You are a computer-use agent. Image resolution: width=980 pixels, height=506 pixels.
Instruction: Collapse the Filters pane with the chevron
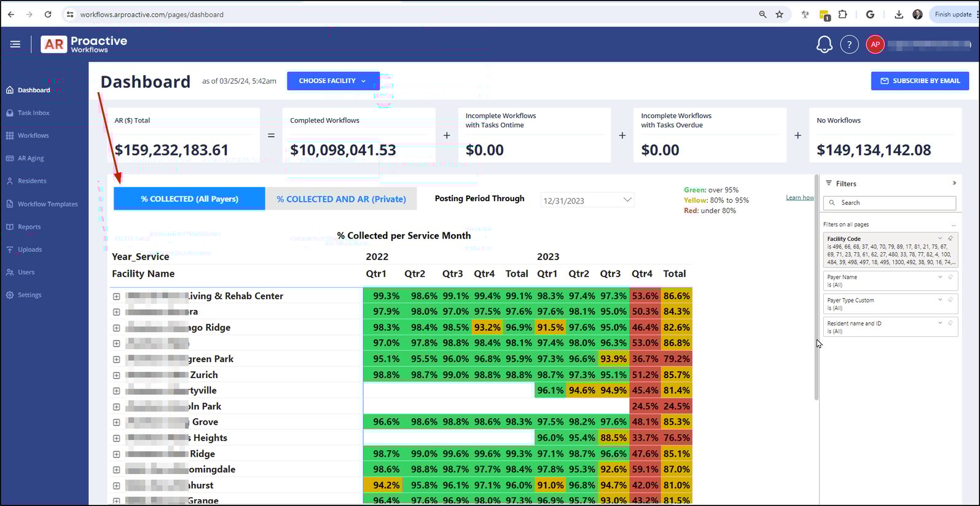coord(954,183)
